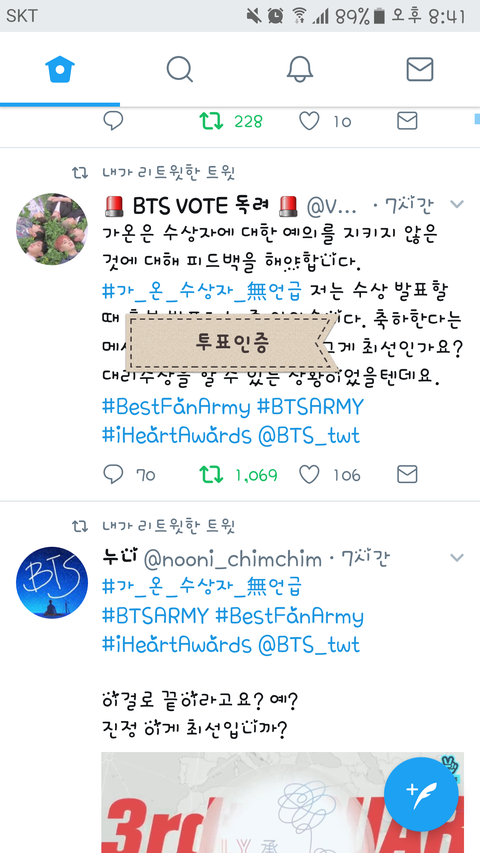Screen dimensions: 480x853
Task: Open the #BestFanArmy hashtag in BTS VOTE tweet
Action: 176,407
